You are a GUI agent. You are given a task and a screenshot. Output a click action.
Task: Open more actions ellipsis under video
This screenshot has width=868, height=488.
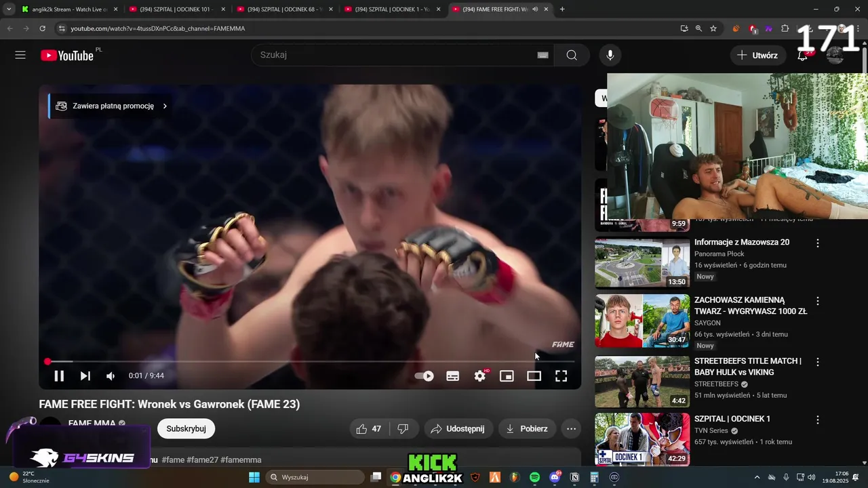pos(572,429)
